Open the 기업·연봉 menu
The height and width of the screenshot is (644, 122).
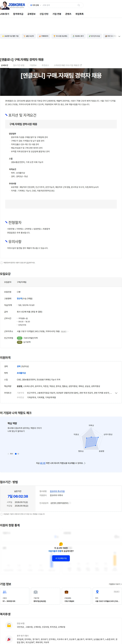(x=57, y=14)
